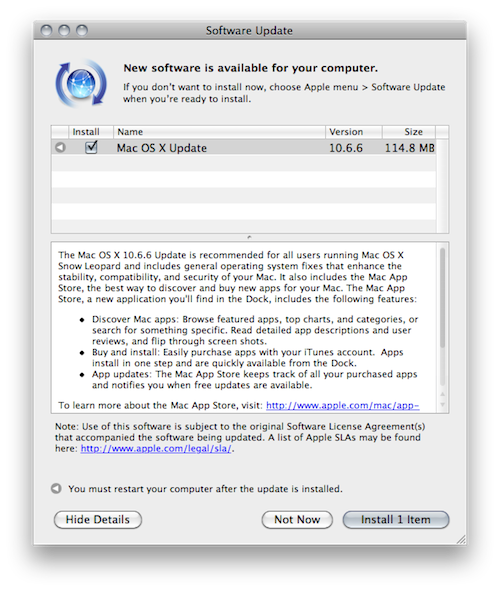
Task: Click the window zoom button in title bar
Action: [x=82, y=30]
